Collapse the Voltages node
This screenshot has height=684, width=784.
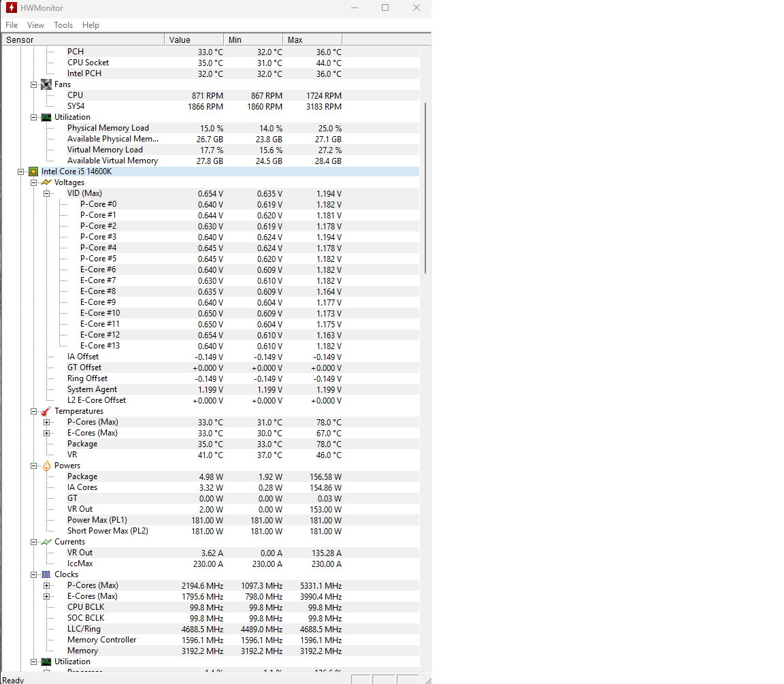tap(33, 182)
